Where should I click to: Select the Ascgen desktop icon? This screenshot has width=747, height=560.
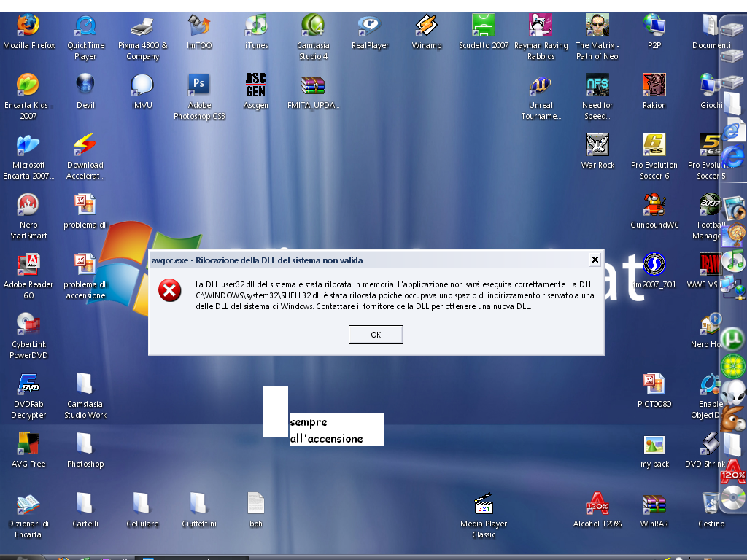point(256,91)
